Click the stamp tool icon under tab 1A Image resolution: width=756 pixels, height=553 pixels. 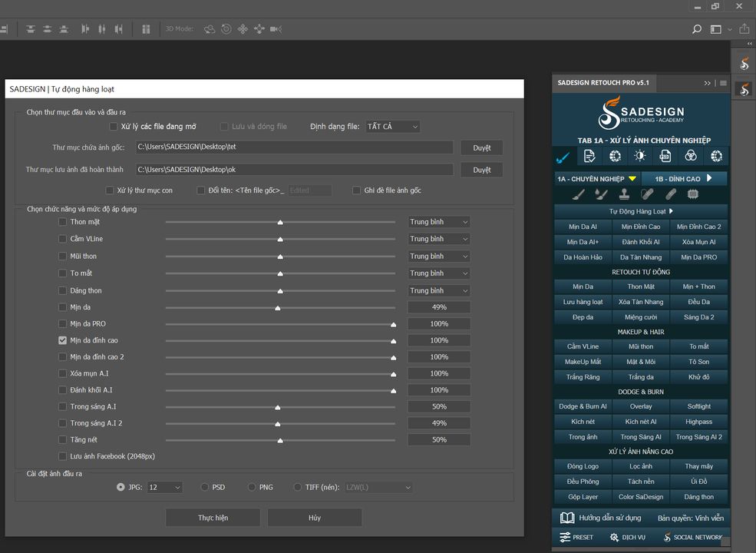click(624, 194)
